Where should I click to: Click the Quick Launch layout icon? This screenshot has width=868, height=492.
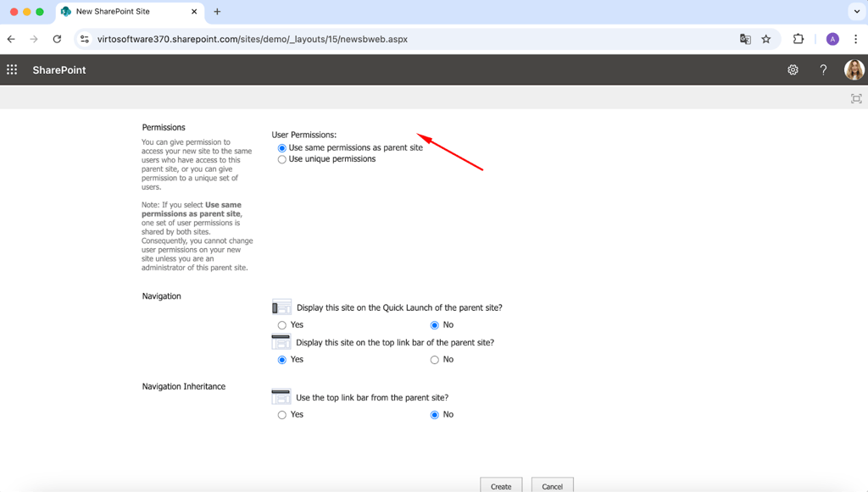coord(281,307)
